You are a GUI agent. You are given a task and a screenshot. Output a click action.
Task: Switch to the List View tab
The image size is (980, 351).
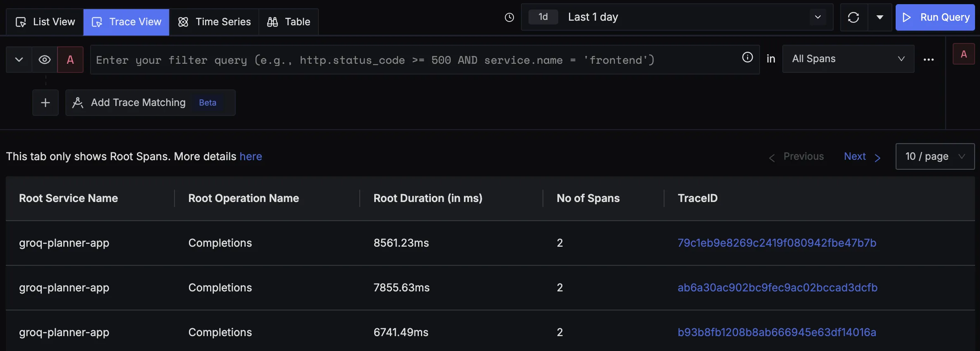(45, 22)
